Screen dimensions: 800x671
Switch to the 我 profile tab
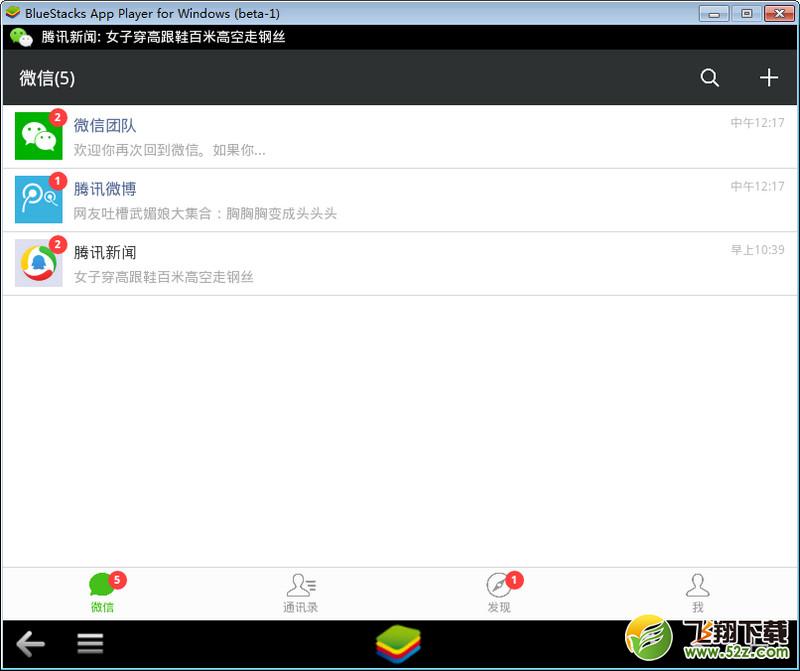coord(697,593)
